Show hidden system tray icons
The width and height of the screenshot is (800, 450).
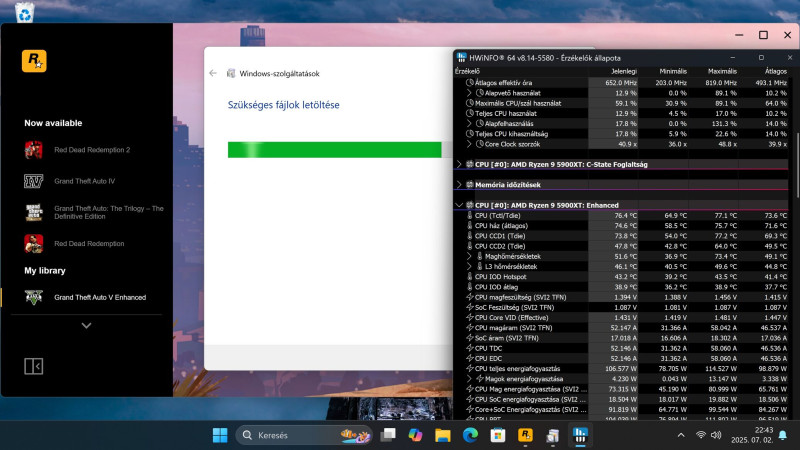click(681, 435)
